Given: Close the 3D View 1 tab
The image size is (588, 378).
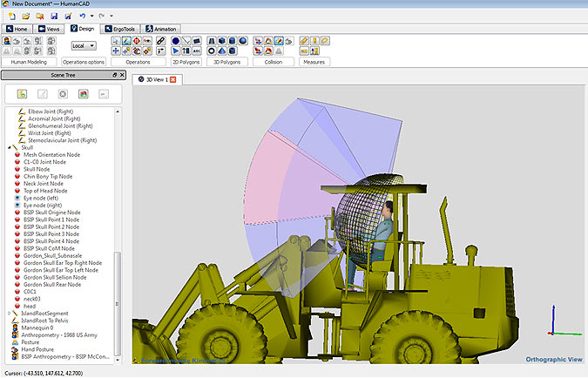Looking at the screenshot, I should 173,79.
